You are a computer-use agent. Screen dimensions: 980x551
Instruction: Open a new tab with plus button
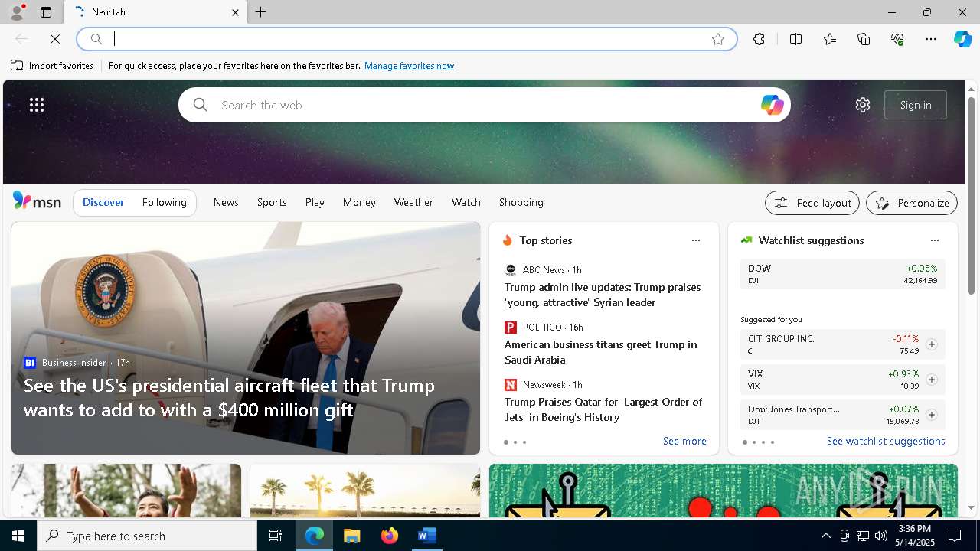(261, 12)
